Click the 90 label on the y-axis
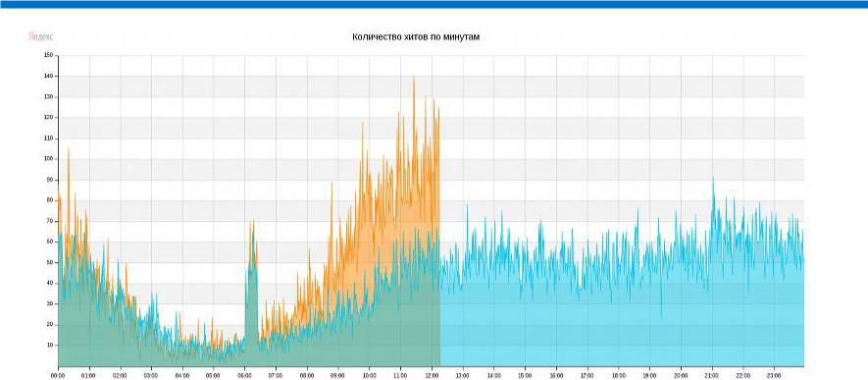The height and width of the screenshot is (380, 868). [x=49, y=180]
